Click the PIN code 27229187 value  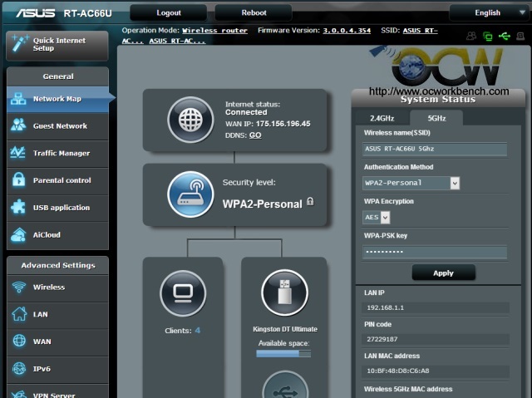coord(382,339)
